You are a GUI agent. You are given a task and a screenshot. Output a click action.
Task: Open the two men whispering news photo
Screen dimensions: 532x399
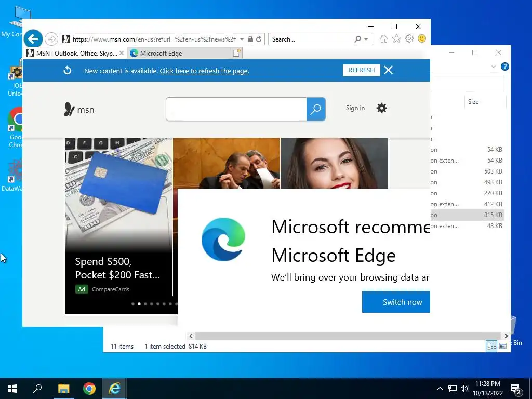click(227, 163)
